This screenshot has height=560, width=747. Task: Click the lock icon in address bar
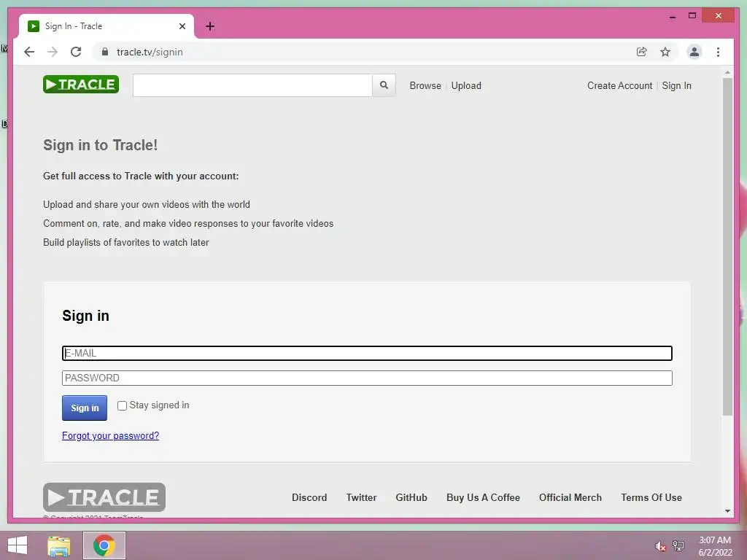(x=105, y=52)
